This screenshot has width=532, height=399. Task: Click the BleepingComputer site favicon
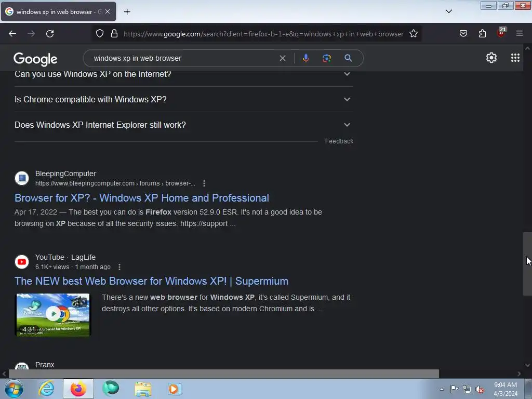click(22, 178)
